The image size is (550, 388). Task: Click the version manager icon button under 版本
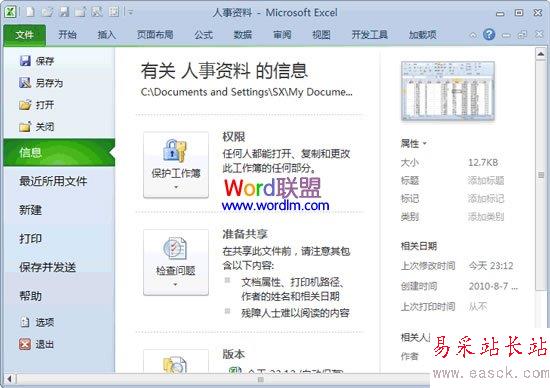176,361
